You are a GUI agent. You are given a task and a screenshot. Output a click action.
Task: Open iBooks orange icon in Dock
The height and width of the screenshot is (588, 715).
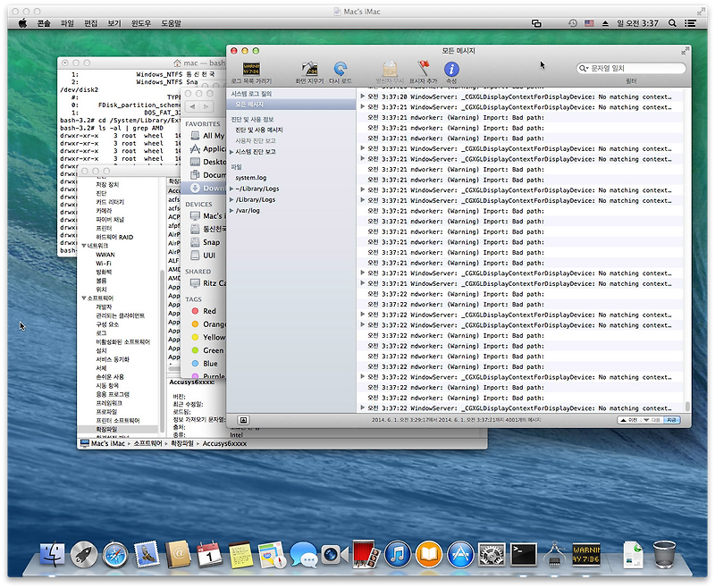429,554
